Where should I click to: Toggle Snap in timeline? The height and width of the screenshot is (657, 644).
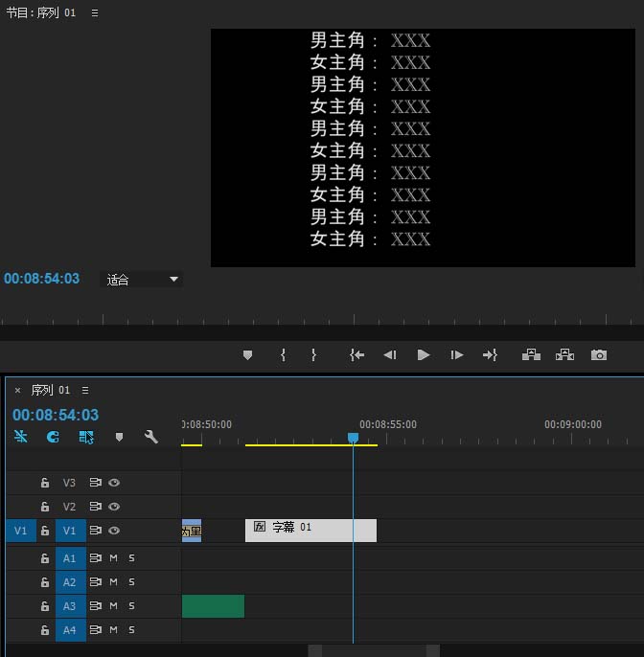[x=53, y=437]
